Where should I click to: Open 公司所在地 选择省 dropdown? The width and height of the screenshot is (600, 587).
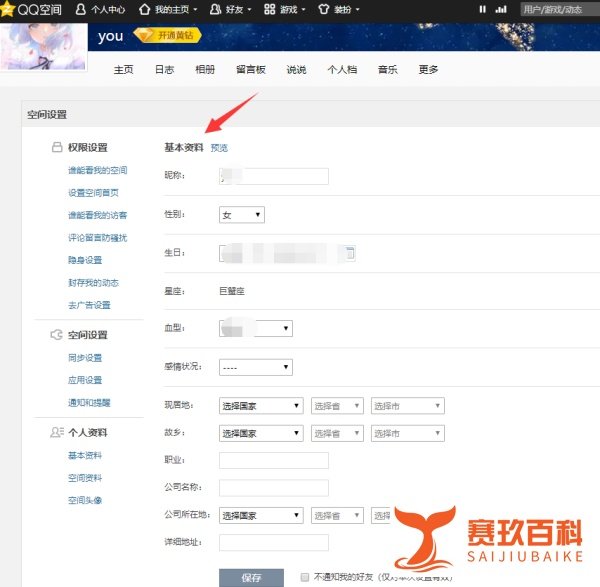[x=337, y=515]
